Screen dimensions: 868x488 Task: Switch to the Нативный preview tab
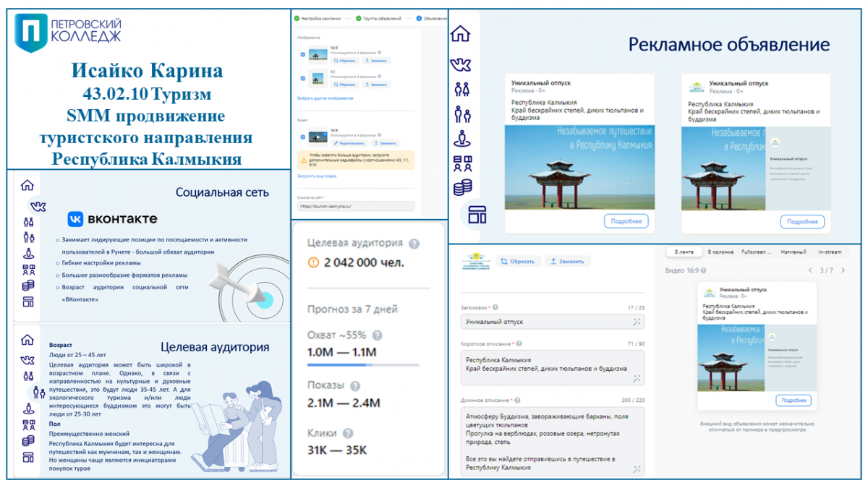(x=793, y=252)
